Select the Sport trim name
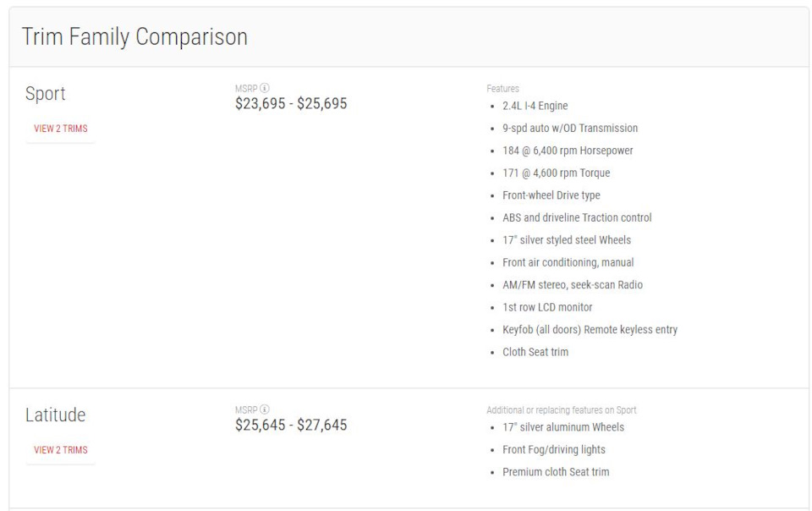812x511 pixels. point(46,94)
